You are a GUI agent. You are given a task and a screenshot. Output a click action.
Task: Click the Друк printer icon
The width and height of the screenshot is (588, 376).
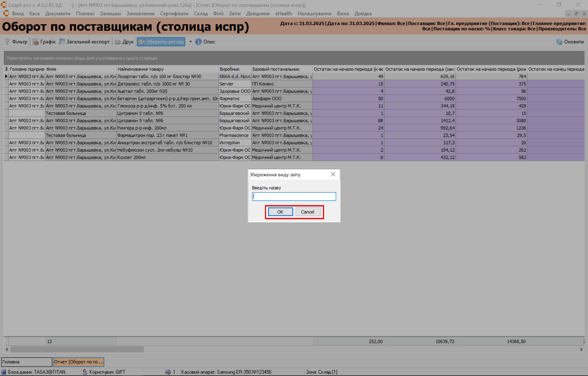pos(118,42)
